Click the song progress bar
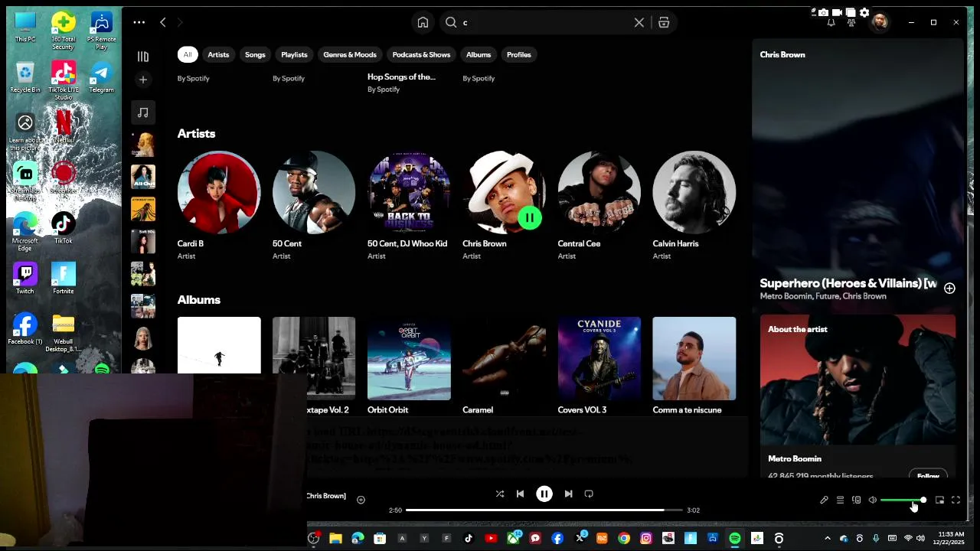Screen dimensions: 980x551 coord(544,510)
